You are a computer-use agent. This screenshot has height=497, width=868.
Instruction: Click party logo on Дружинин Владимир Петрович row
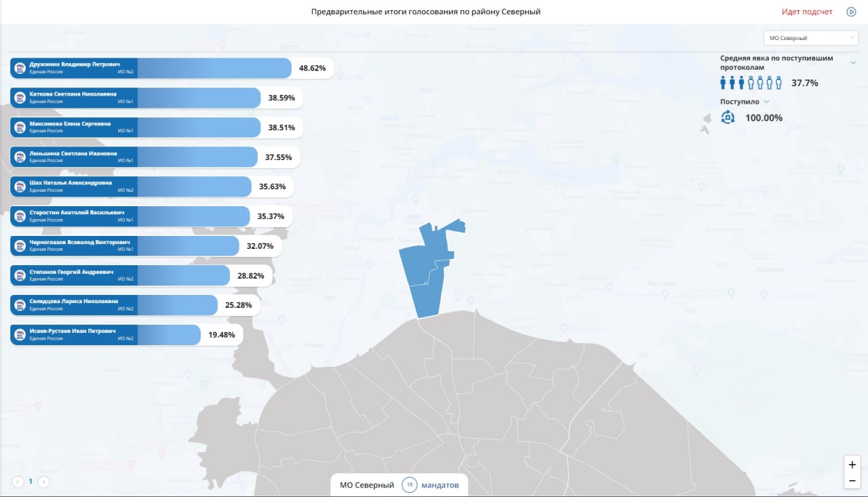click(20, 68)
